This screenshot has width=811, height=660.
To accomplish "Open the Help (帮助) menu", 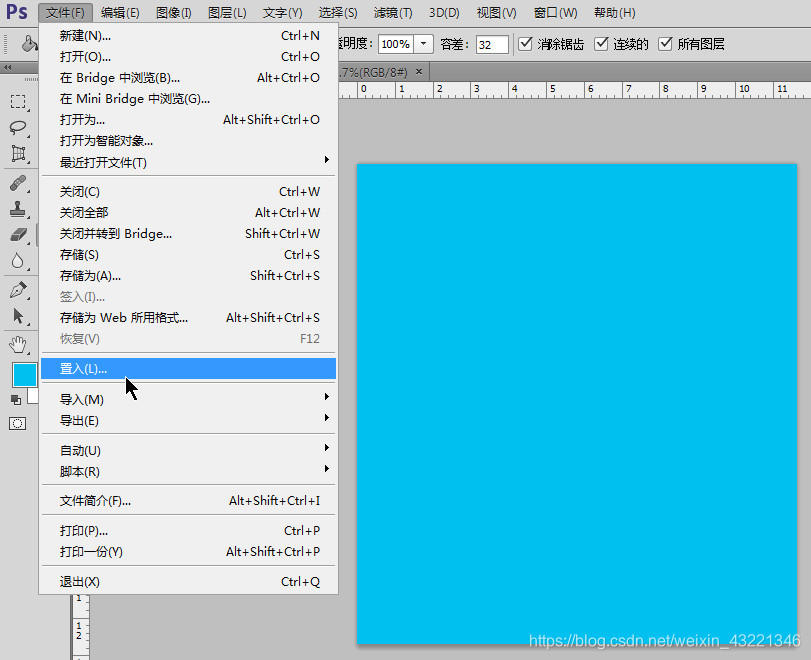I will [x=614, y=12].
